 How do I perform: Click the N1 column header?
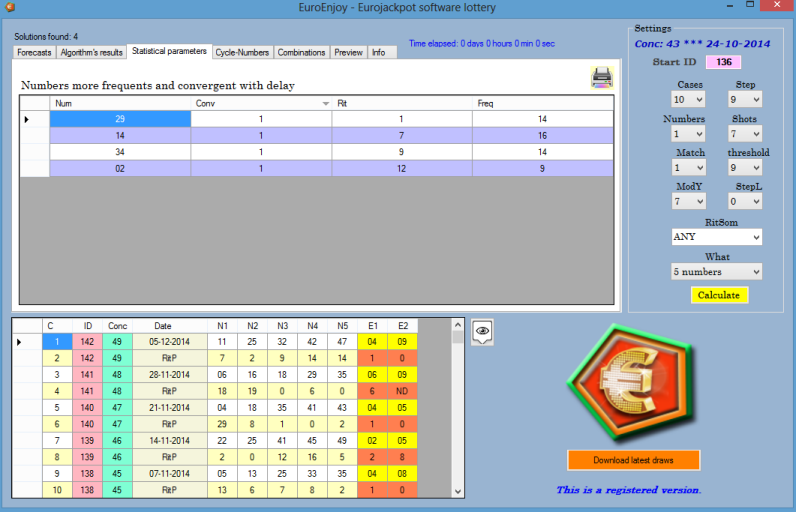(x=222, y=326)
